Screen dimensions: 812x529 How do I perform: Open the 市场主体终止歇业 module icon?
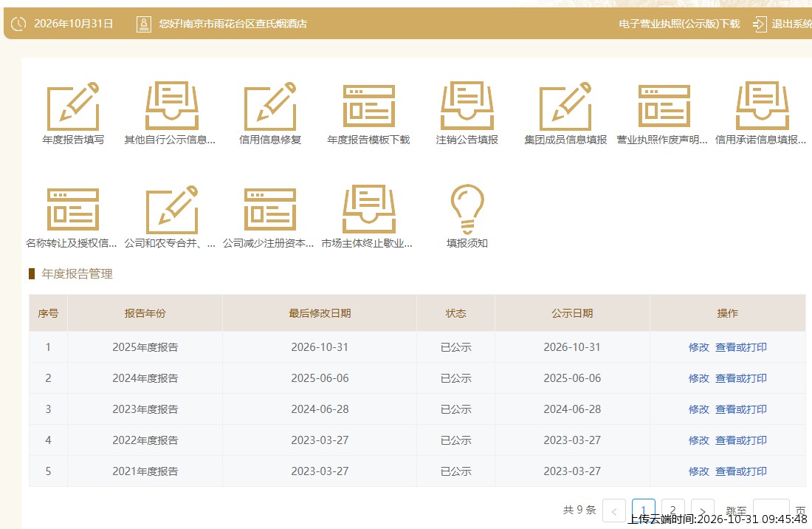point(368,209)
